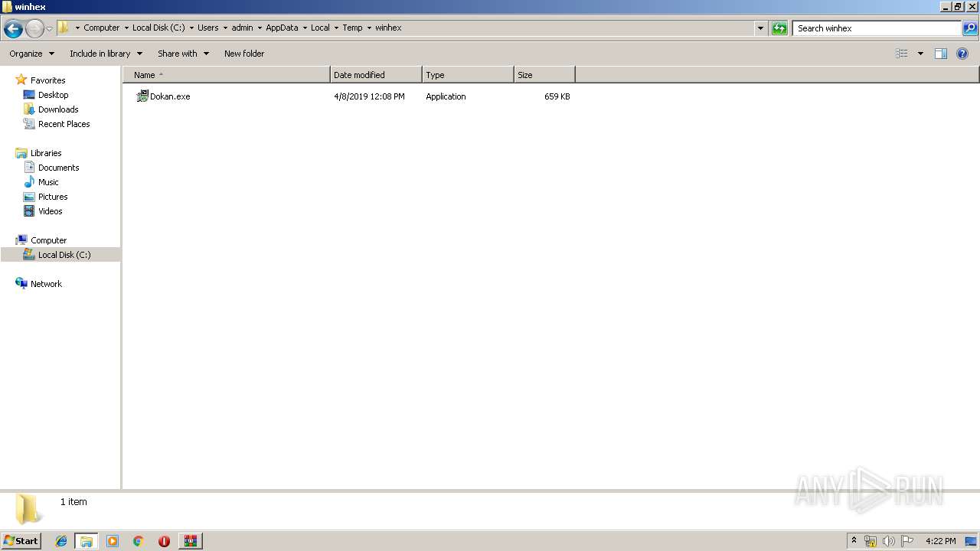Open the Start menu

click(21, 541)
